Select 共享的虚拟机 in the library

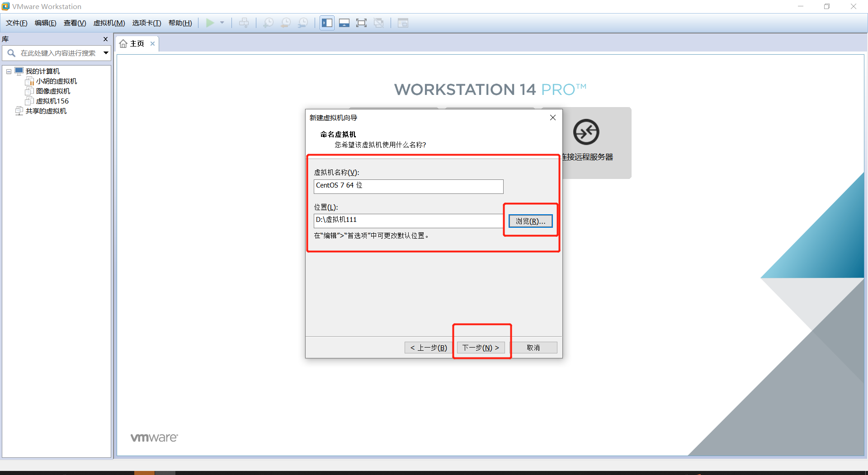pos(46,111)
